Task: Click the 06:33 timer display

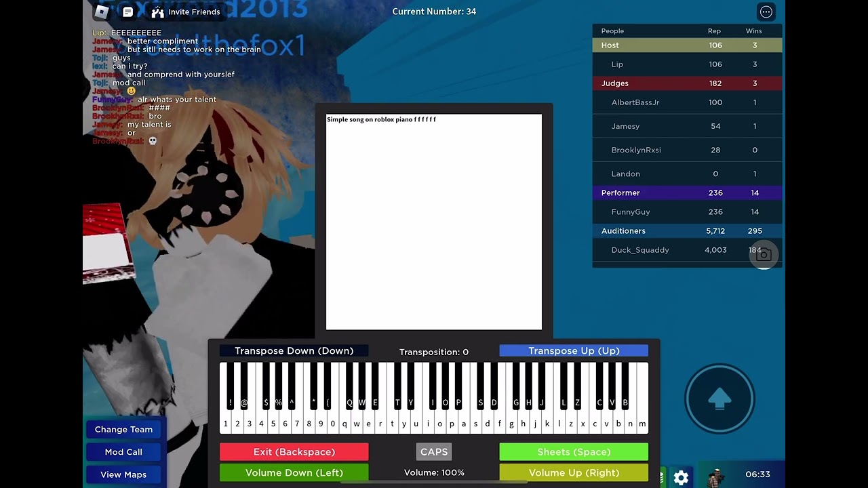Action: pyautogui.click(x=757, y=474)
